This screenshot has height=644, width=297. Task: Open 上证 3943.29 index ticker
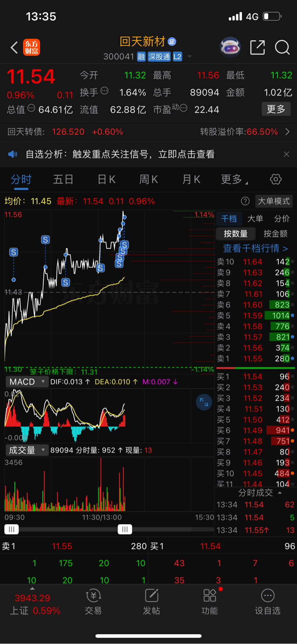(x=35, y=604)
